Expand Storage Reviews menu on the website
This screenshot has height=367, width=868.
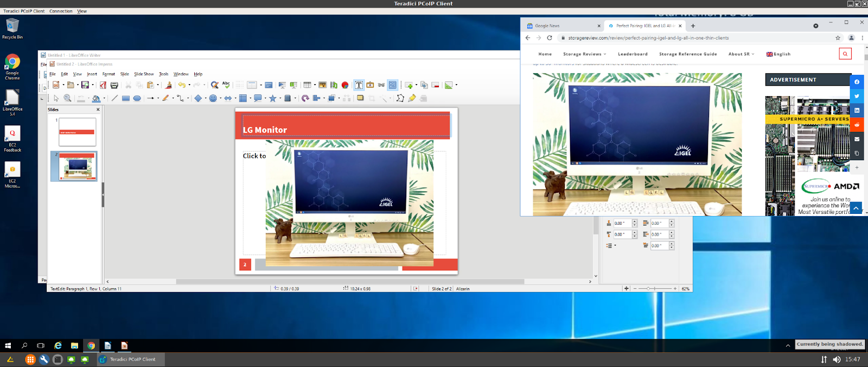tap(585, 54)
